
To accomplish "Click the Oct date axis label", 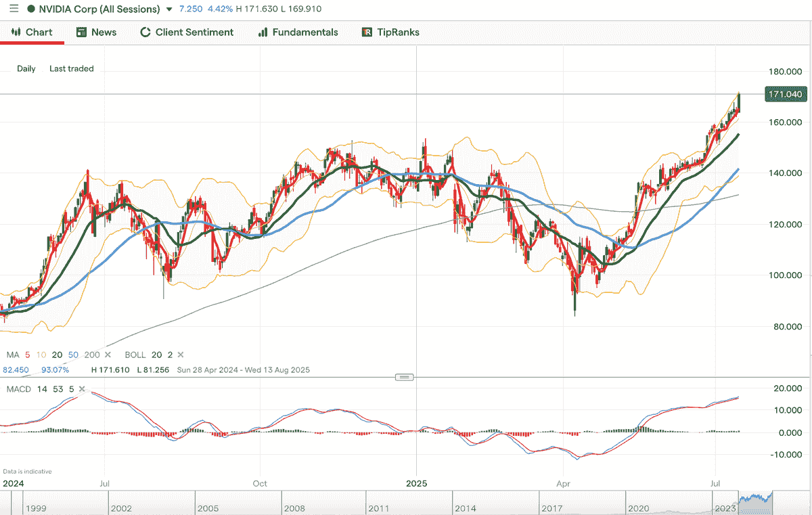I will [x=259, y=483].
